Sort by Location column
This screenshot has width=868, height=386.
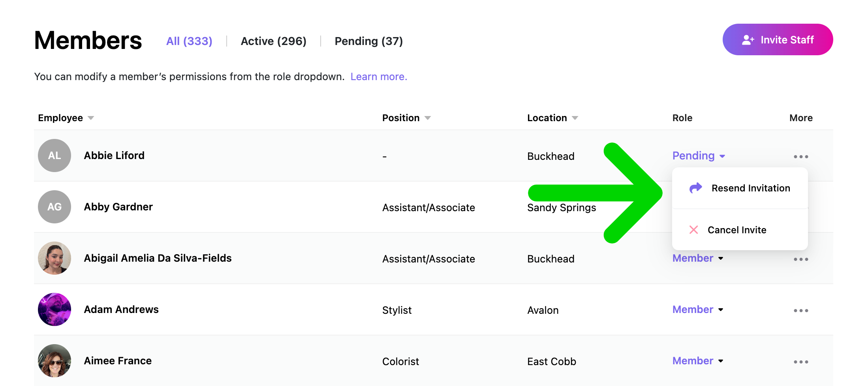pyautogui.click(x=552, y=118)
